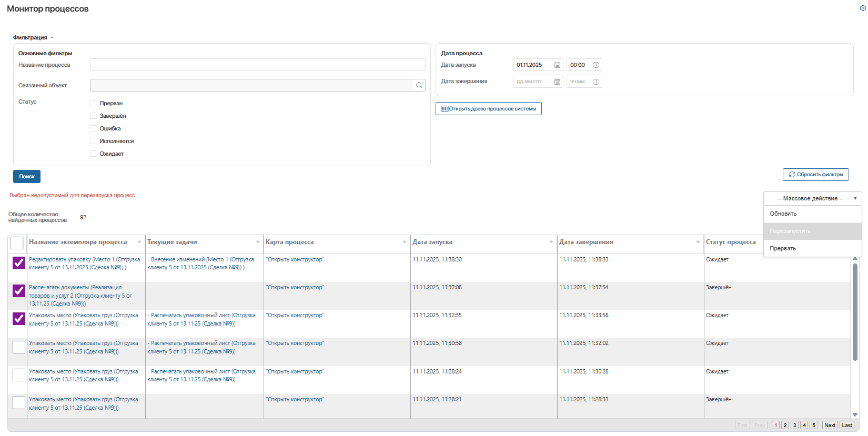
Task: Check the Ошибка status filter
Action: pos(93,128)
